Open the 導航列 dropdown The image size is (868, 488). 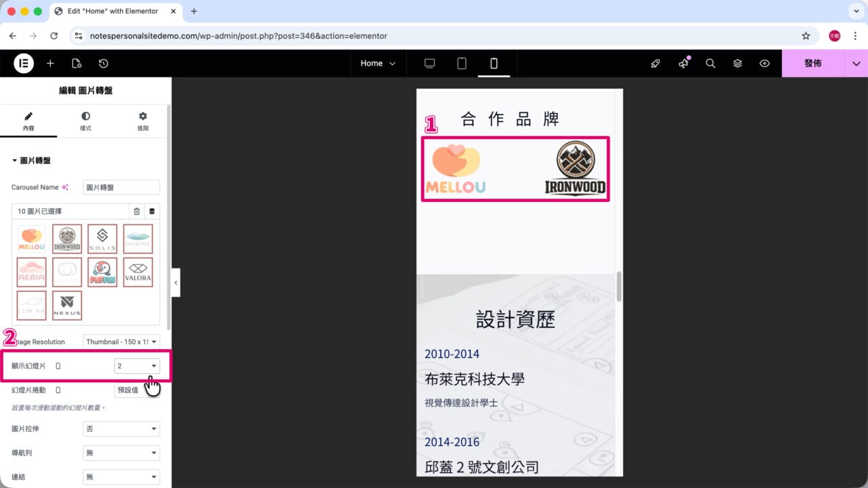[x=121, y=453]
